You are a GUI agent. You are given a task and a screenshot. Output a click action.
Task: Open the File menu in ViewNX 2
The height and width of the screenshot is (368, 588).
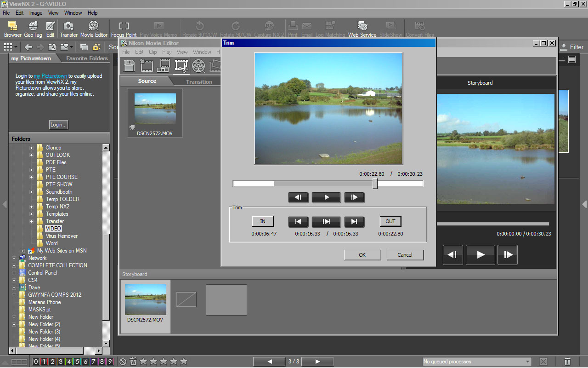[6, 13]
